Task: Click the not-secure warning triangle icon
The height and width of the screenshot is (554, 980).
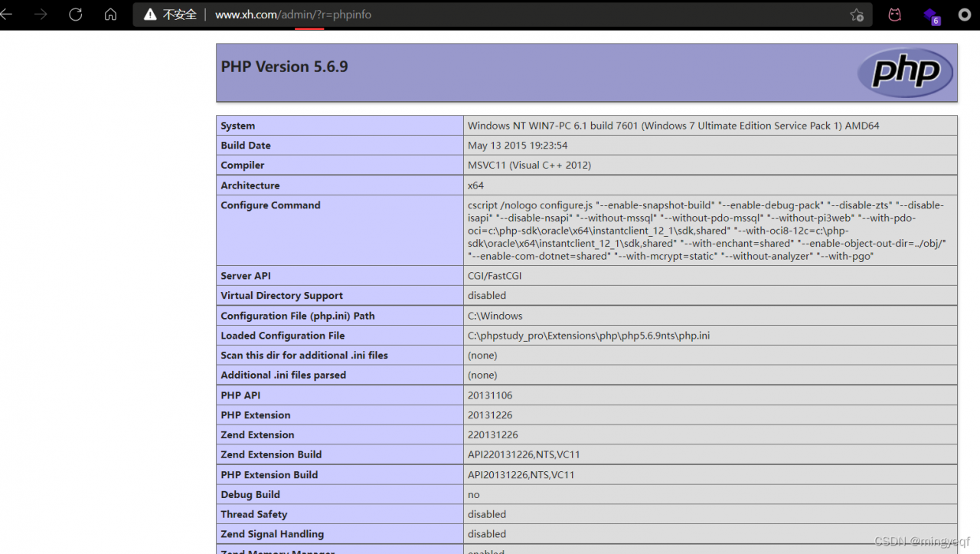Action: [x=150, y=15]
